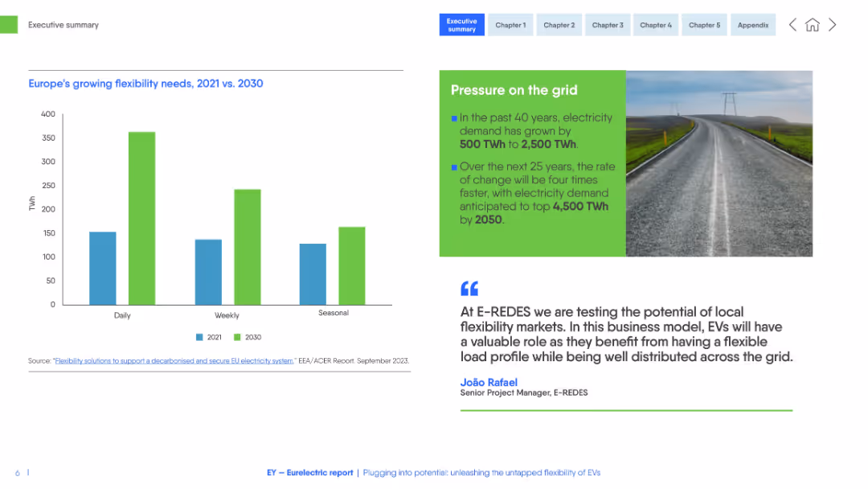Open the Appendix tab
The image size is (868, 489).
753,25
